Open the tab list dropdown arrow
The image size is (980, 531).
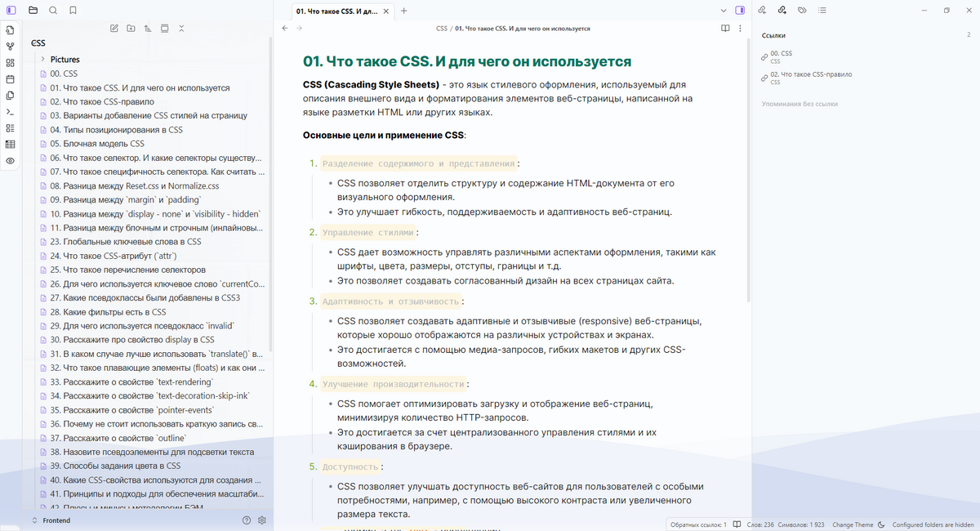click(x=724, y=11)
